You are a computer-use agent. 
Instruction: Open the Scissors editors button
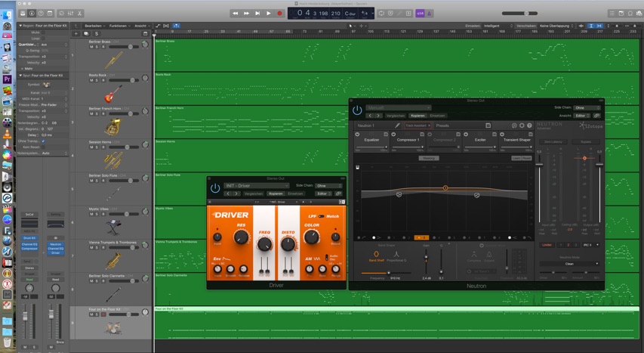[81, 13]
